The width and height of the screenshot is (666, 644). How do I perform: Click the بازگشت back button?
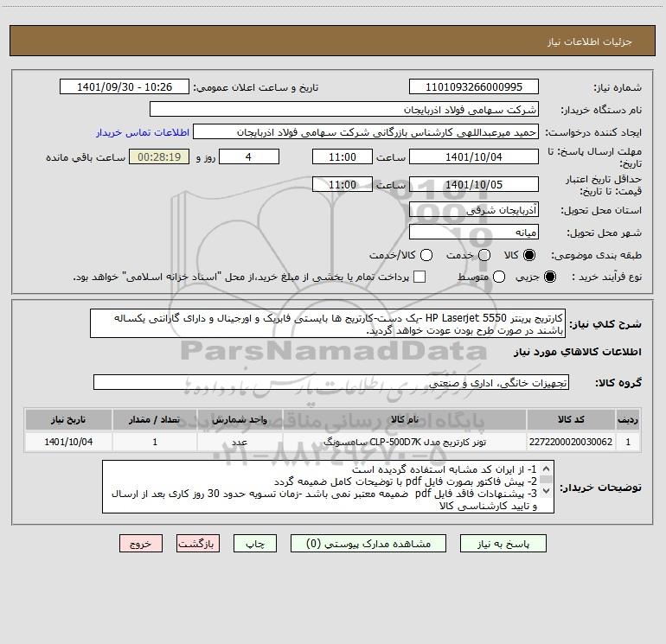point(198,544)
